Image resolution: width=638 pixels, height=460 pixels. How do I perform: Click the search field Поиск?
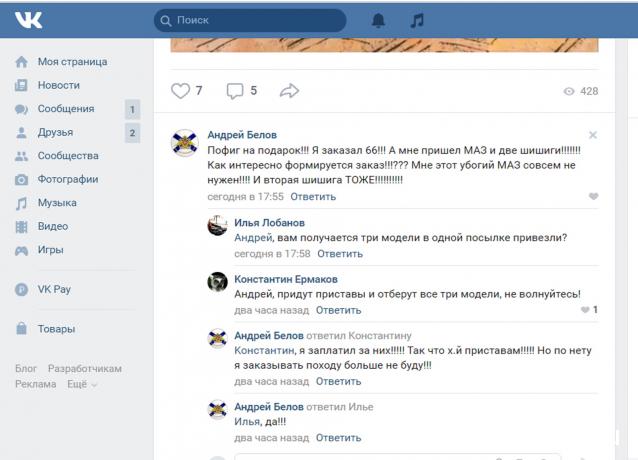coord(250,20)
